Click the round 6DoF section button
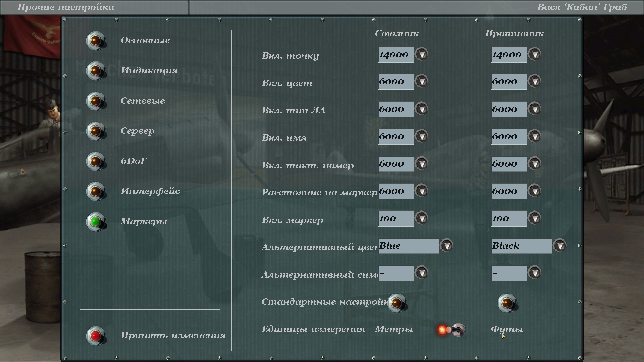The image size is (644, 362). (x=96, y=161)
